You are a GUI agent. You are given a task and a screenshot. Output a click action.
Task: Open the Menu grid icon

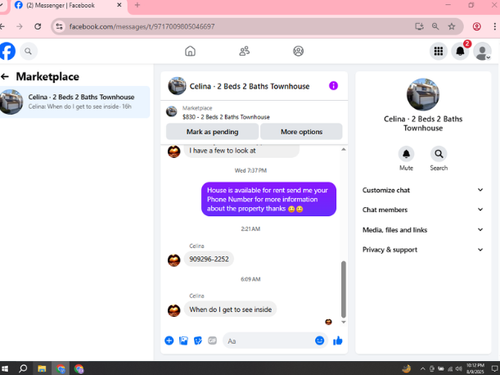click(438, 51)
